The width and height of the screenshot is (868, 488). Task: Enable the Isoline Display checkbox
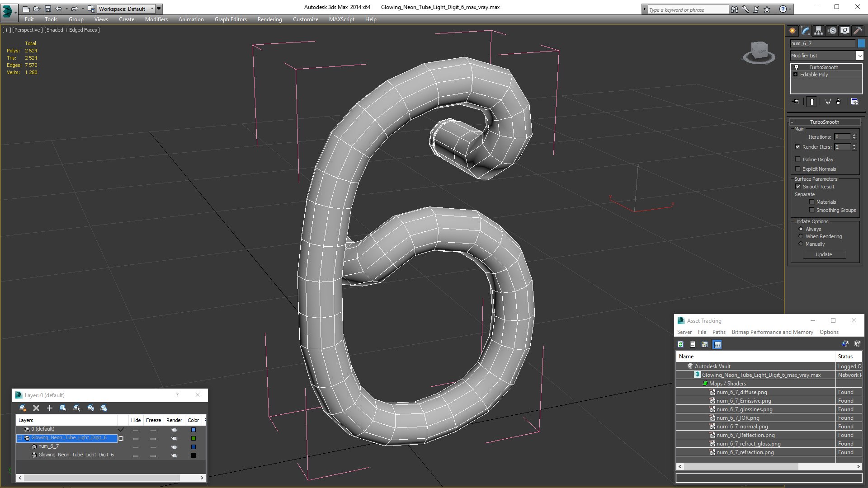pos(797,160)
